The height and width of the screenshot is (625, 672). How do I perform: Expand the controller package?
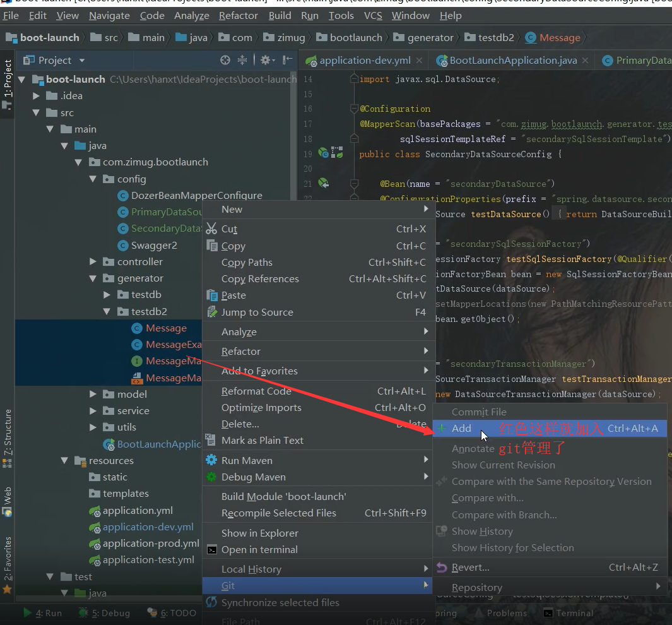93,261
